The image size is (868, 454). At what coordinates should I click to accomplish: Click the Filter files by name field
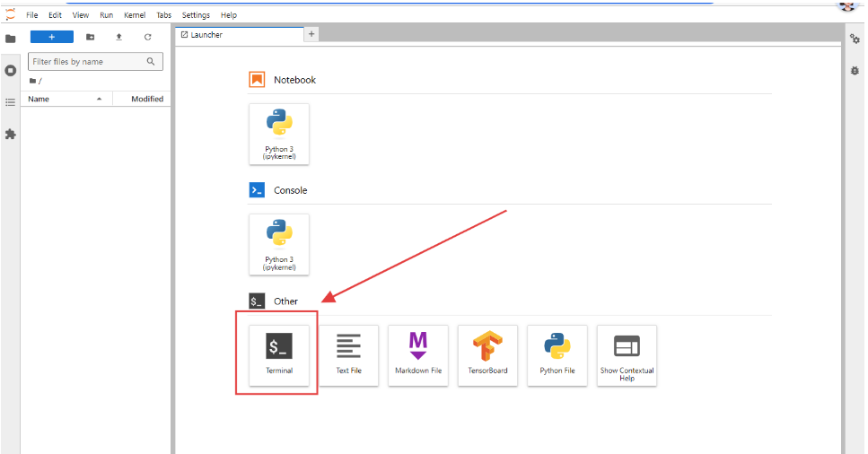86,62
